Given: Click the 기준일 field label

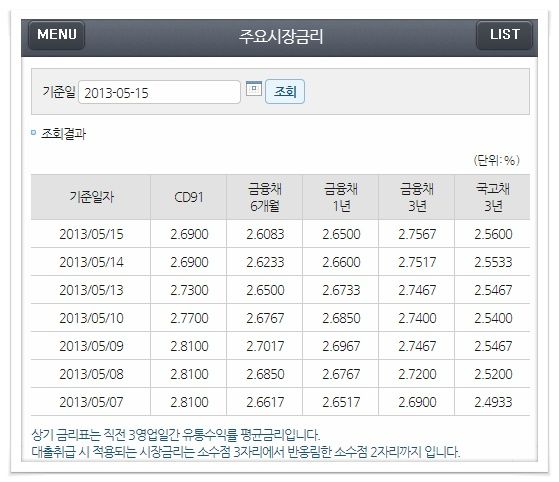Looking at the screenshot, I should pyautogui.click(x=59, y=92).
